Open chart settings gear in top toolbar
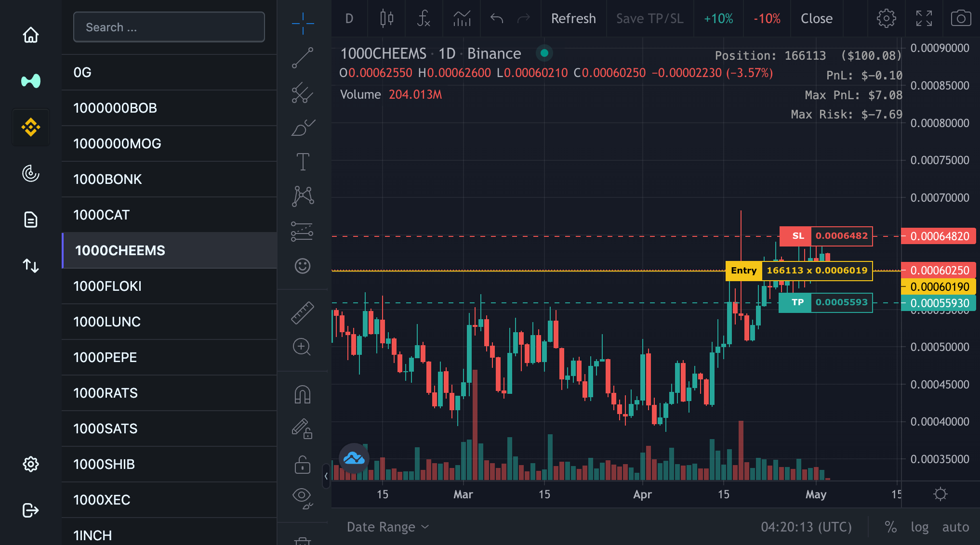Screen dimensions: 980x545 click(886, 18)
